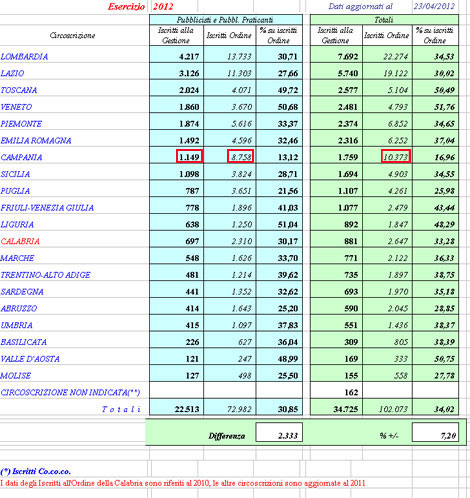Click the ABRUZZO region name
The image size is (470, 498).
19,309
